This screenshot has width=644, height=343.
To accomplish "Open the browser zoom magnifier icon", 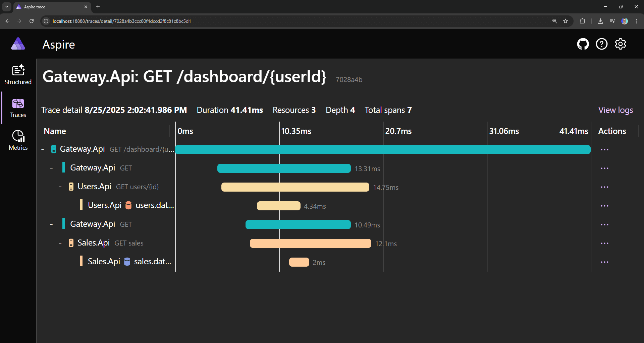I will coord(554,21).
